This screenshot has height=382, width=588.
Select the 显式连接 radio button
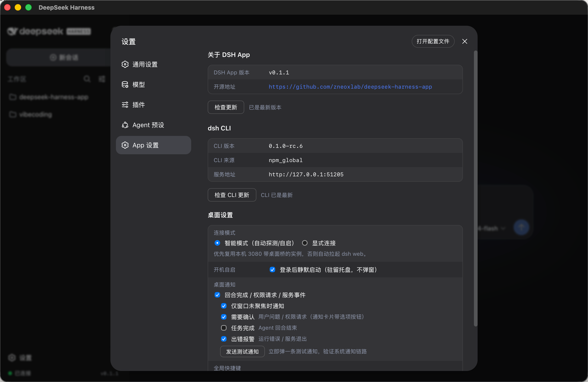coord(305,243)
